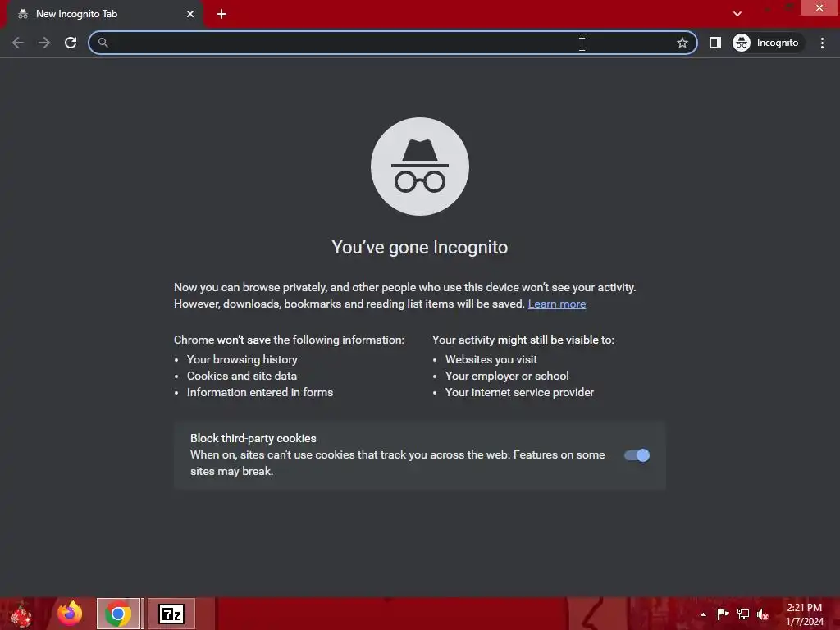This screenshot has width=840, height=630.
Task: Click the search magnifier in address bar
Action: pos(103,43)
